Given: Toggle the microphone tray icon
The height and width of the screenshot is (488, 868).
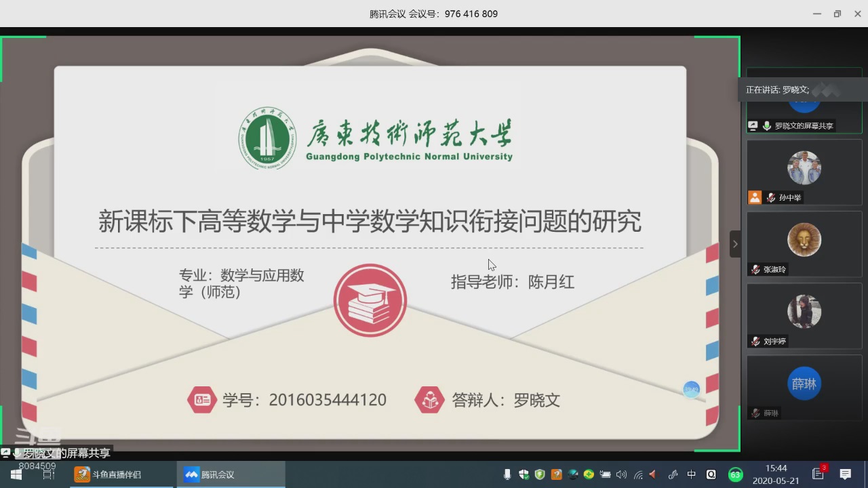Looking at the screenshot, I should 507,474.
